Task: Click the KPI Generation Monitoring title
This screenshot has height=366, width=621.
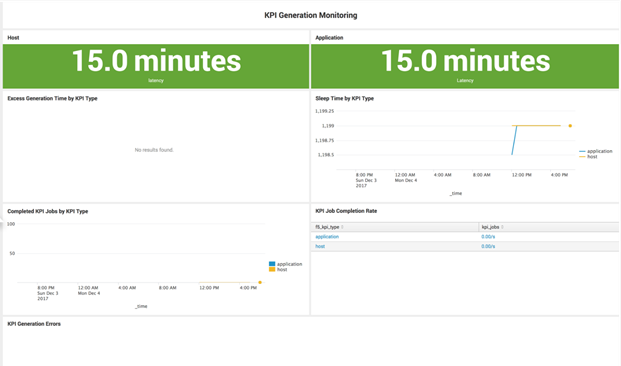Action: (310, 15)
